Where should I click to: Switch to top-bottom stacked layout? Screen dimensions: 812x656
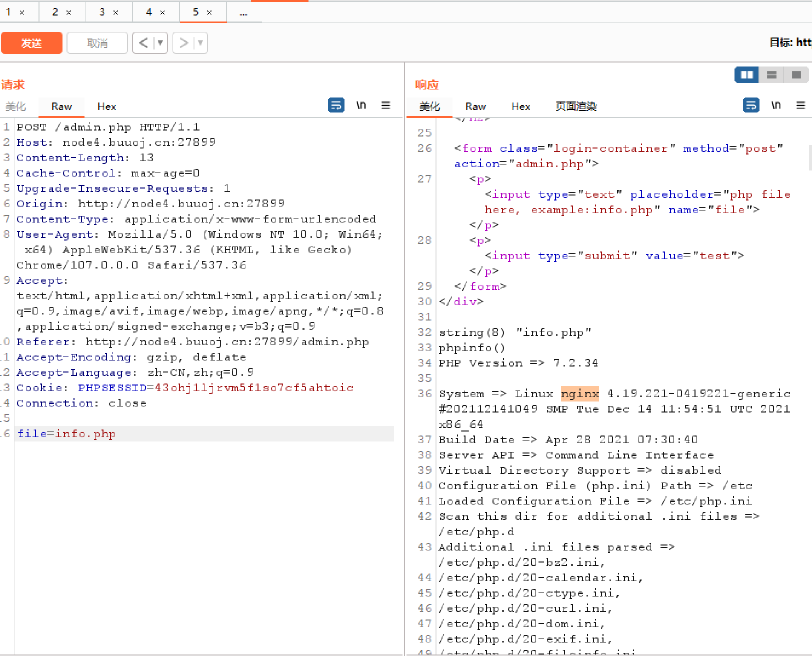[x=772, y=75]
